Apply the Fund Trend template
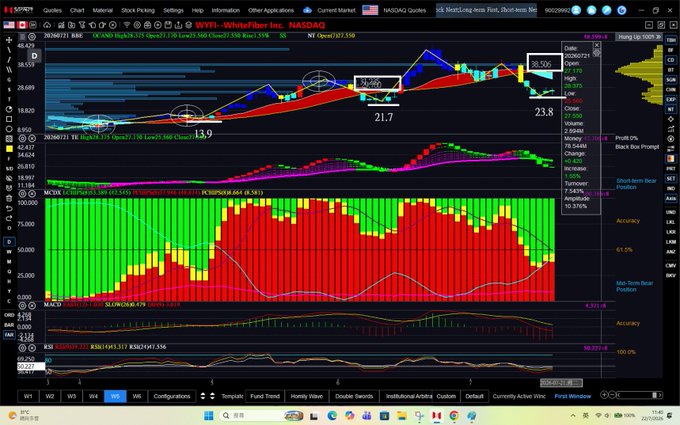The width and height of the screenshot is (680, 425). pos(265,396)
